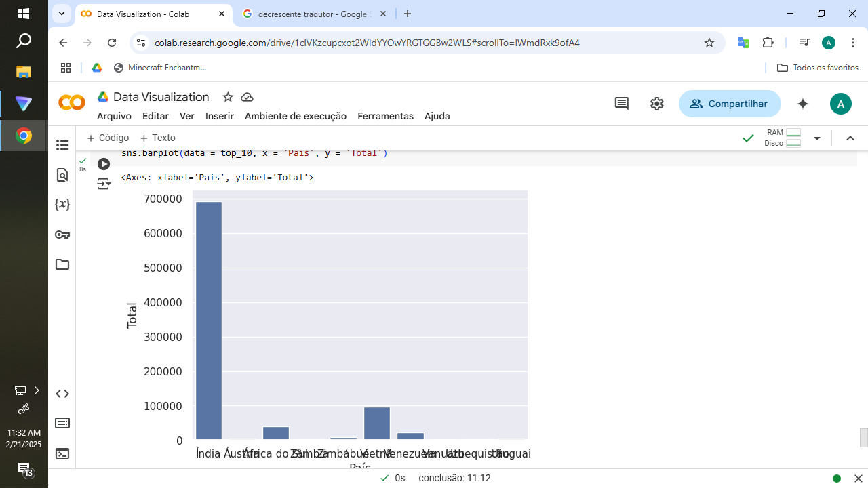Open the Todos os favoritos folder
The width and height of the screenshot is (868, 488).
817,68
